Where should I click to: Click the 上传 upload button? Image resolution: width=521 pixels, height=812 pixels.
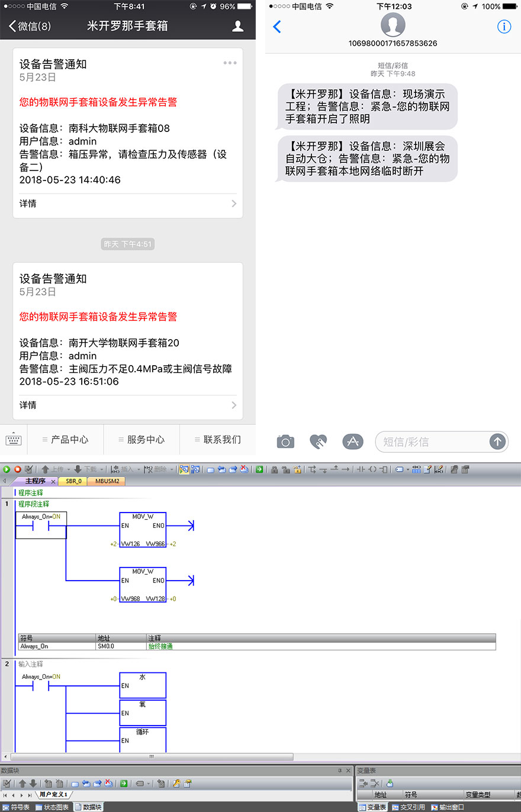[x=53, y=469]
